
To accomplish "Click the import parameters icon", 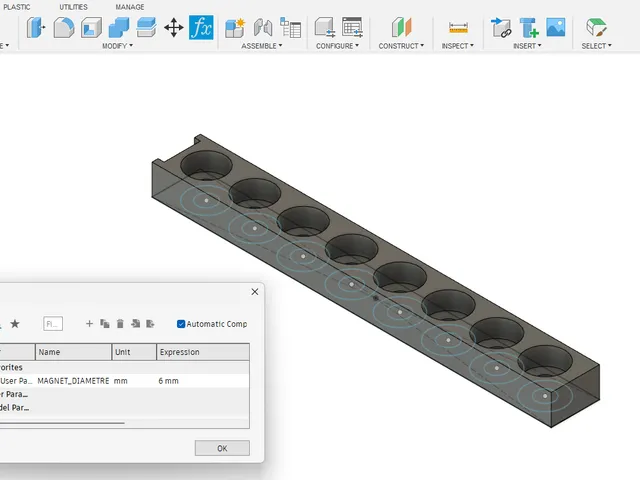I will pos(136,324).
